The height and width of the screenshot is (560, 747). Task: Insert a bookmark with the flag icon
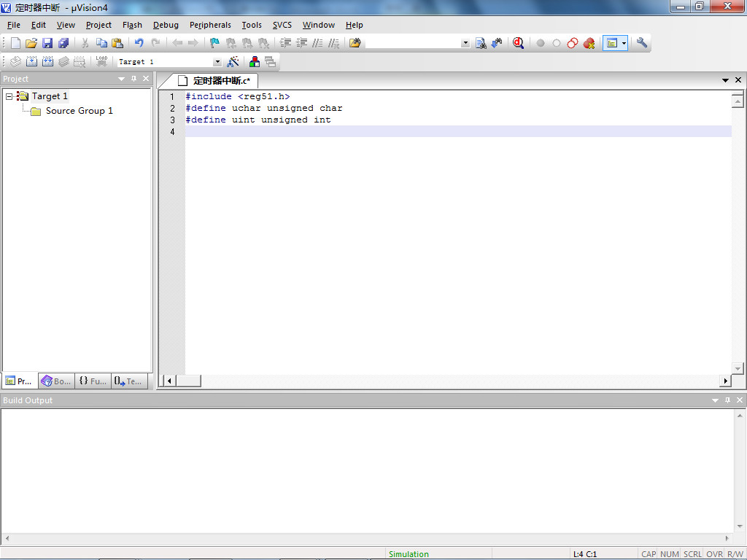214,43
